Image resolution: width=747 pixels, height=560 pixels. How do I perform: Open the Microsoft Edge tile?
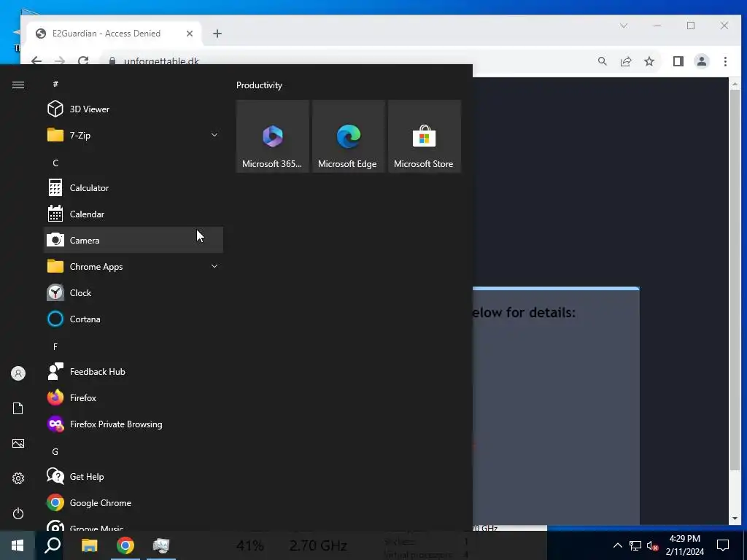click(348, 136)
